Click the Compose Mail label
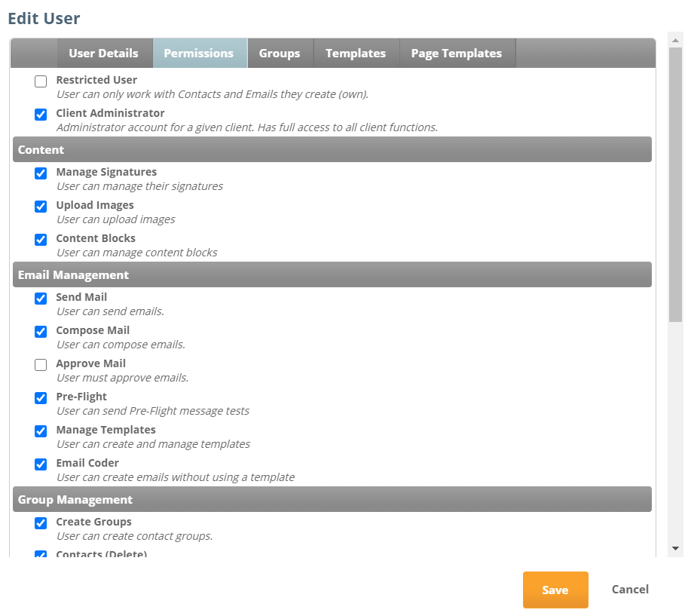Image resolution: width=691 pixels, height=616 pixels. pyautogui.click(x=93, y=330)
